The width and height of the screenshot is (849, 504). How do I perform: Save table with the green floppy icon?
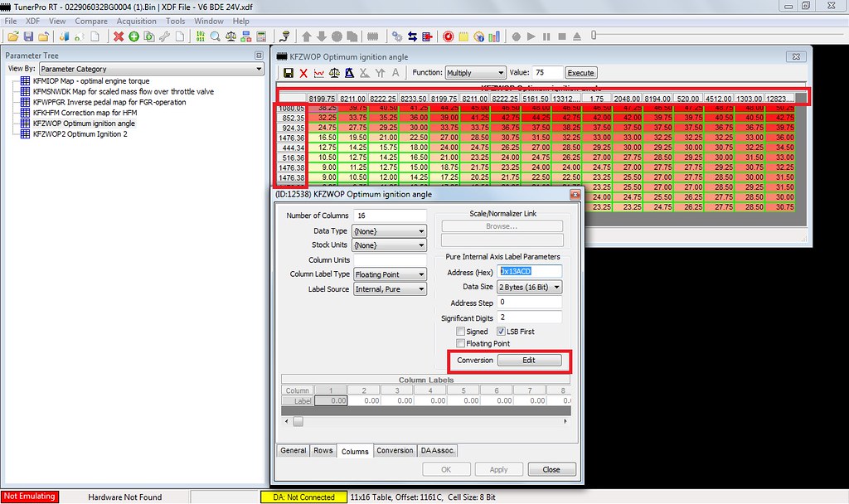289,73
